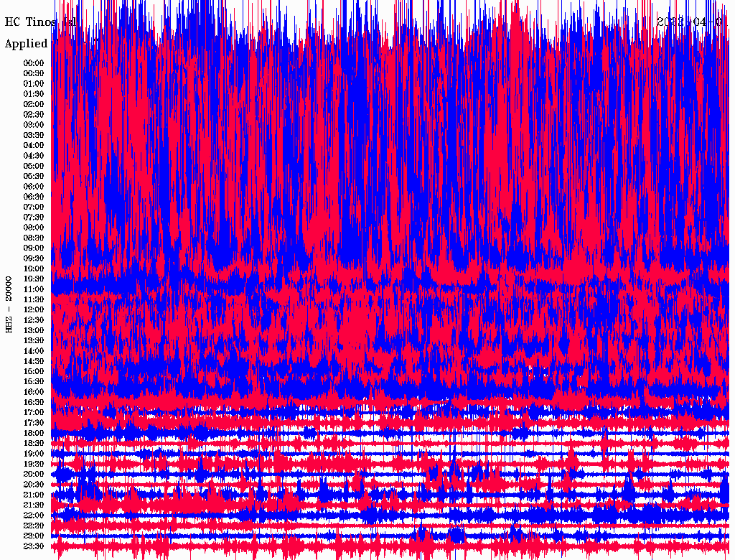Image resolution: width=735 pixels, height=560 pixels.
Task: Select the 23:30 time label
Action: 34,546
